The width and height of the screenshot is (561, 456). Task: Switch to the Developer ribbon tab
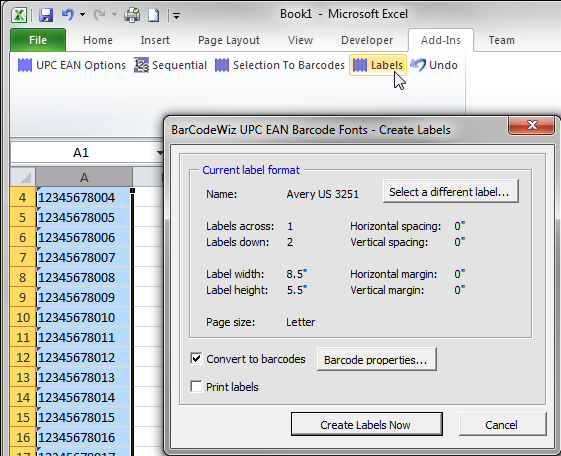point(367,40)
